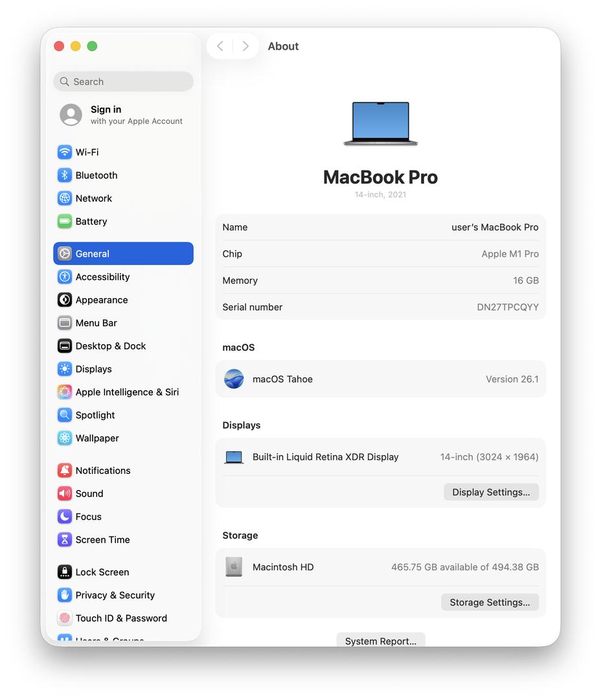Click the Menu Bar icon
This screenshot has height=700, width=601.
click(65, 323)
